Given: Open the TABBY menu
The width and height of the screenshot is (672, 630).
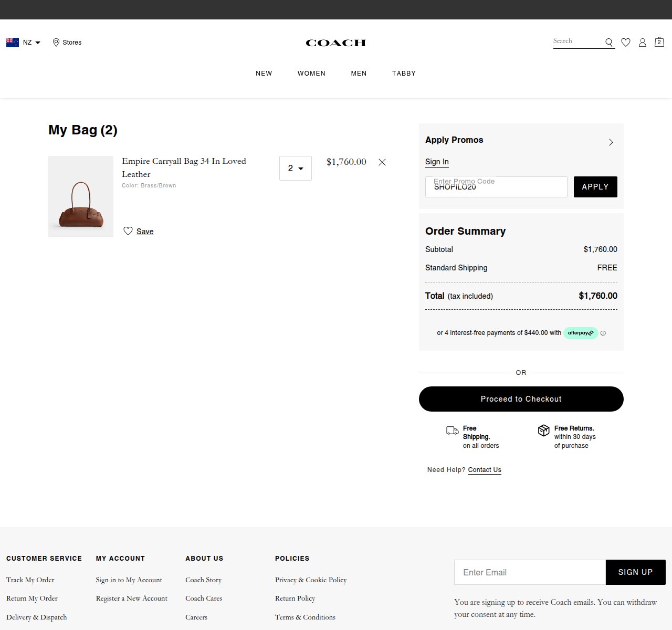Looking at the screenshot, I should pyautogui.click(x=404, y=73).
